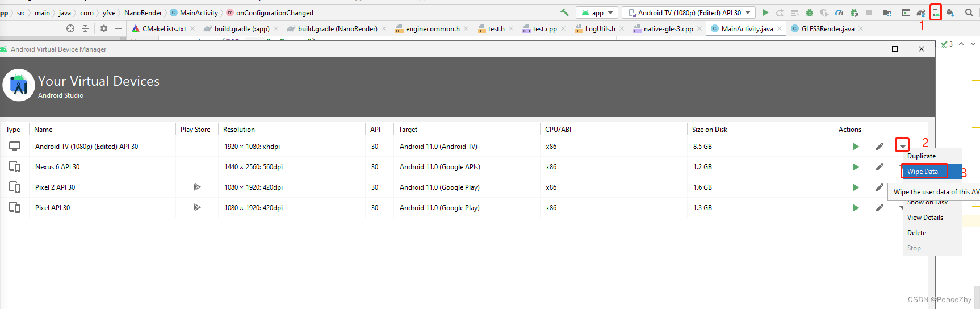Viewport: 980px width, 309px height.
Task: Launch Pixel API 30 emulator
Action: click(856, 208)
